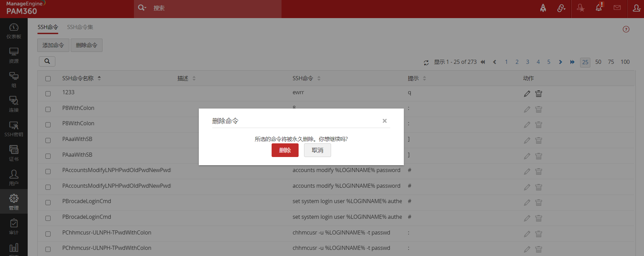Click the command name "1233"
The width and height of the screenshot is (644, 256).
(68, 93)
